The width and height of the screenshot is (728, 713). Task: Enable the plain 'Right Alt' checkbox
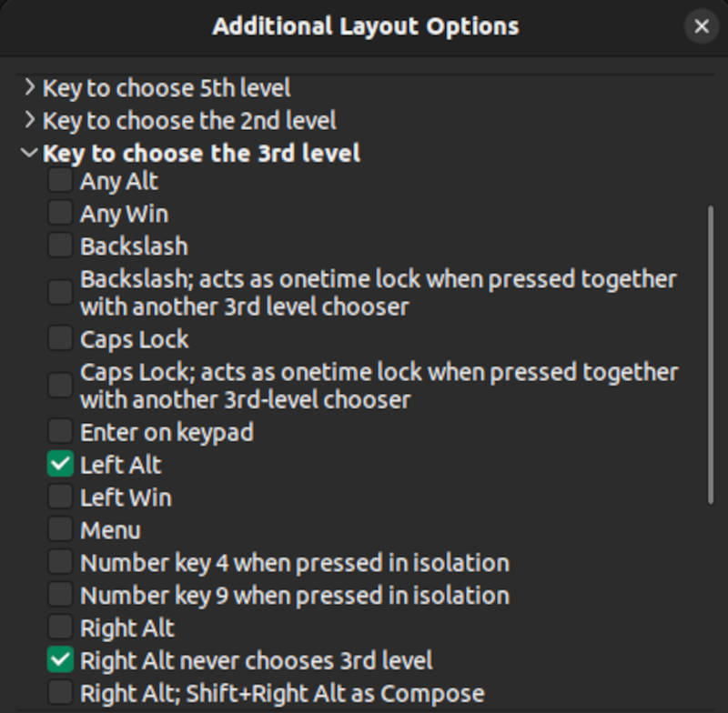pyautogui.click(x=60, y=628)
